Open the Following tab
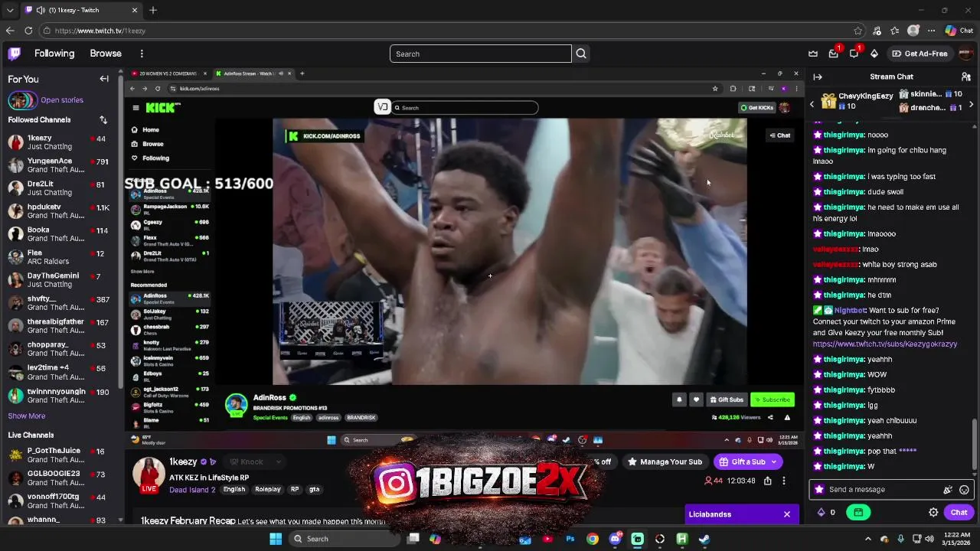The image size is (980, 551). point(54,54)
